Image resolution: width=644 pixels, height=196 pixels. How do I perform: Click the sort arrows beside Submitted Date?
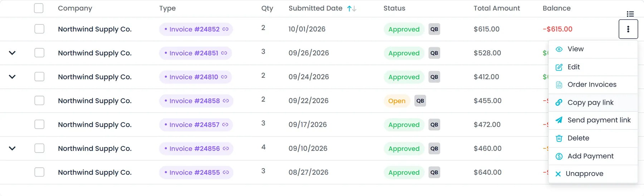tap(352, 9)
